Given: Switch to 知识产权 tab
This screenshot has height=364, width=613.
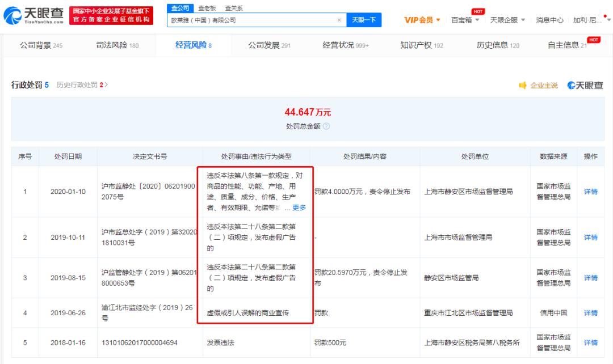Looking at the screenshot, I should 422,45.
